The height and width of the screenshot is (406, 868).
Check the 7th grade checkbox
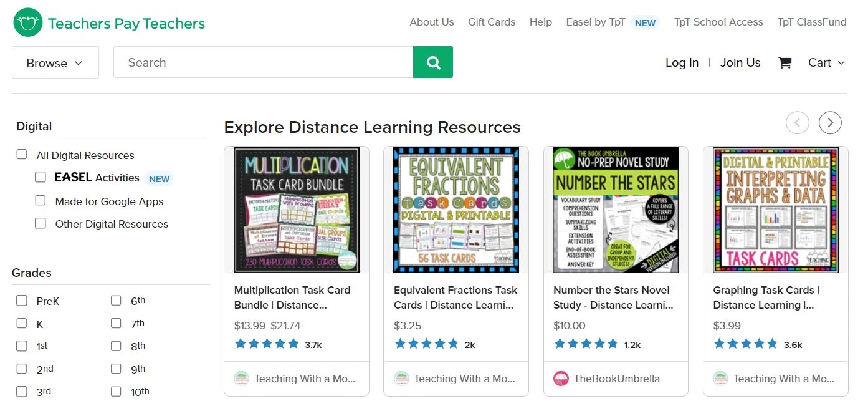(116, 323)
